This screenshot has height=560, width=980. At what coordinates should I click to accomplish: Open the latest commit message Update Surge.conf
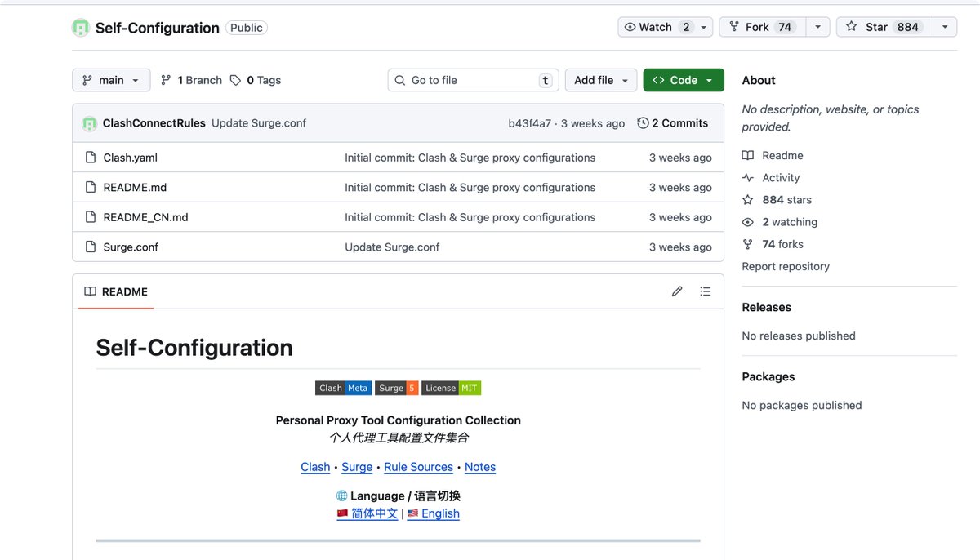(x=259, y=123)
